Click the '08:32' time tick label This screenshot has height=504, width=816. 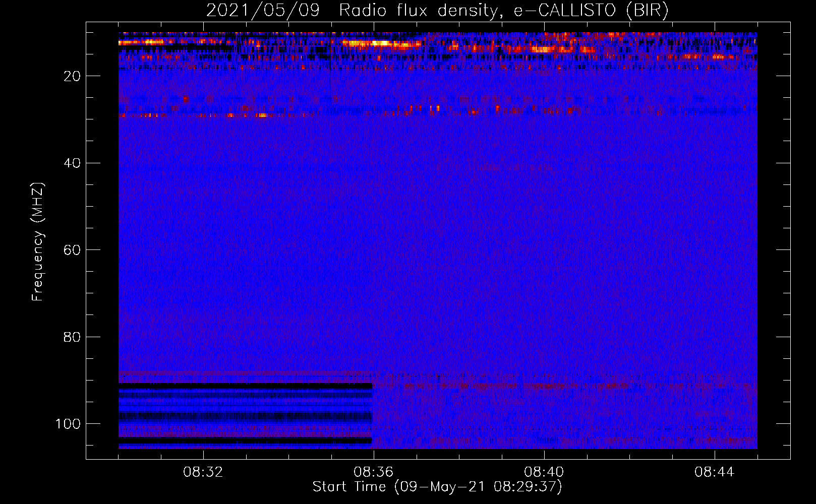203,472
